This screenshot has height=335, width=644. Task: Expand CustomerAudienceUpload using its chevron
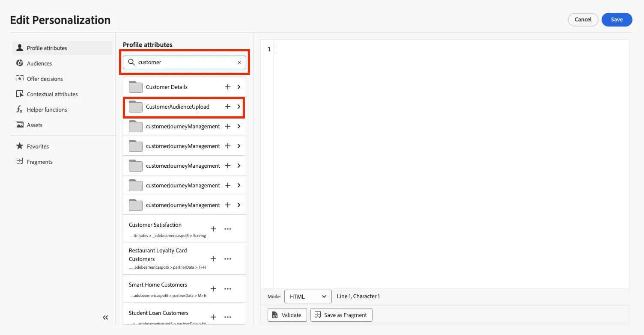tap(239, 107)
